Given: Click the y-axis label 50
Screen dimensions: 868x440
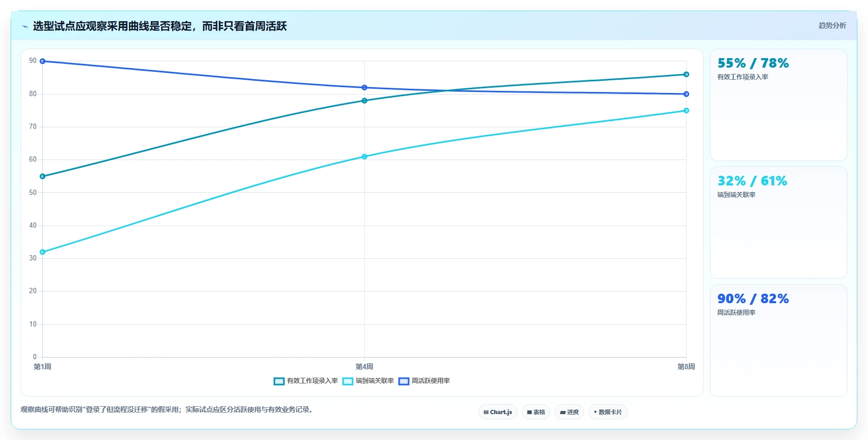Looking at the screenshot, I should click(x=33, y=193).
